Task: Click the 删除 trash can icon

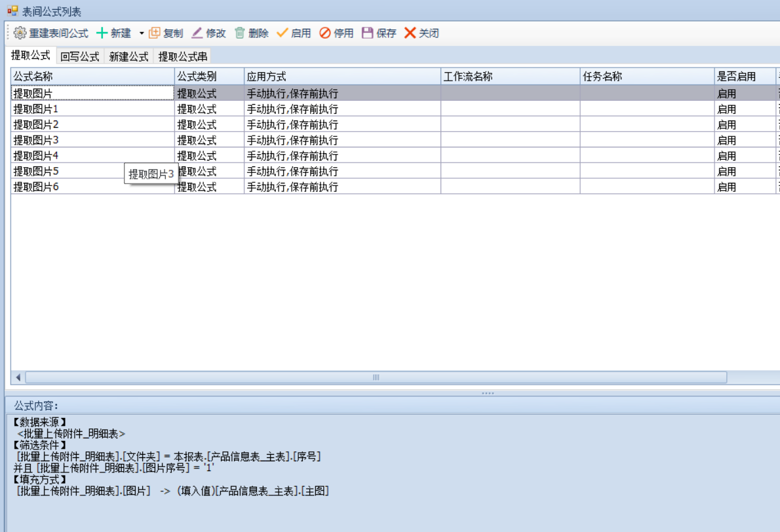Action: pos(240,33)
